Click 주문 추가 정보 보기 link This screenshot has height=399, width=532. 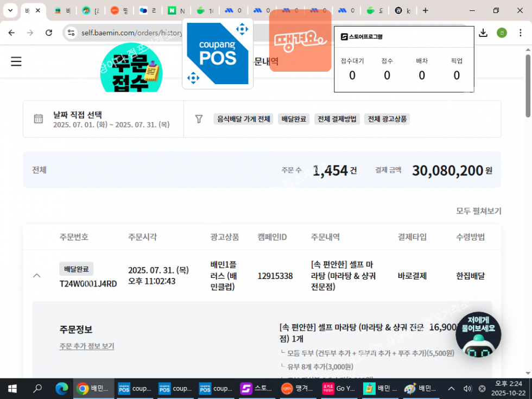(x=87, y=346)
